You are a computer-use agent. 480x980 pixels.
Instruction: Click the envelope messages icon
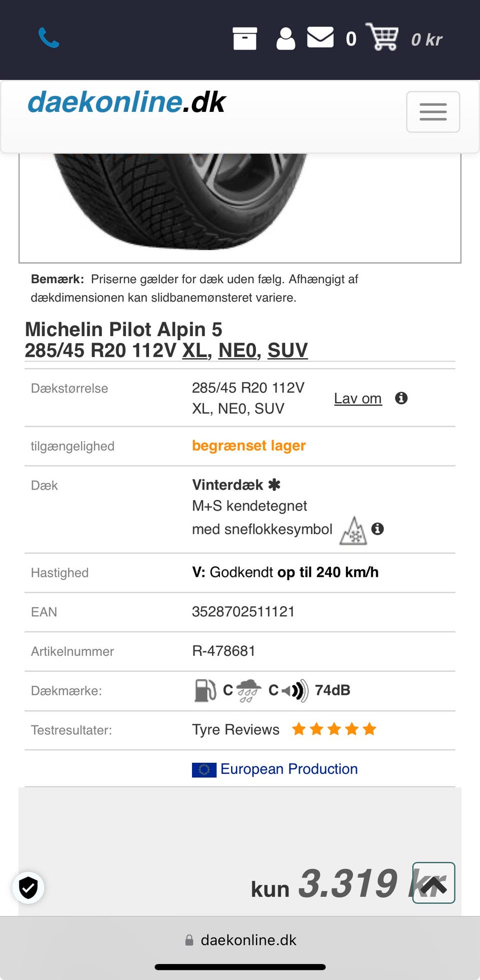[320, 37]
